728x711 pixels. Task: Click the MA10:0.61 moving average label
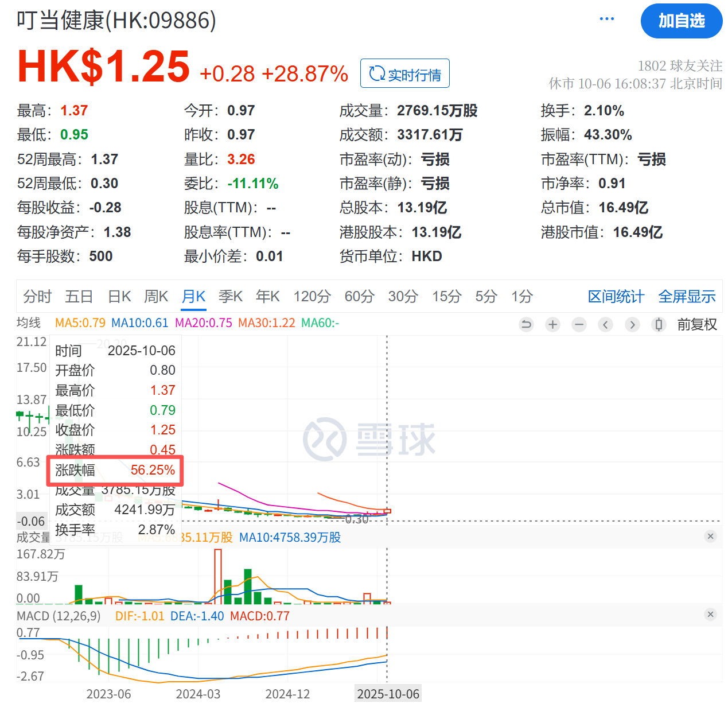140,323
